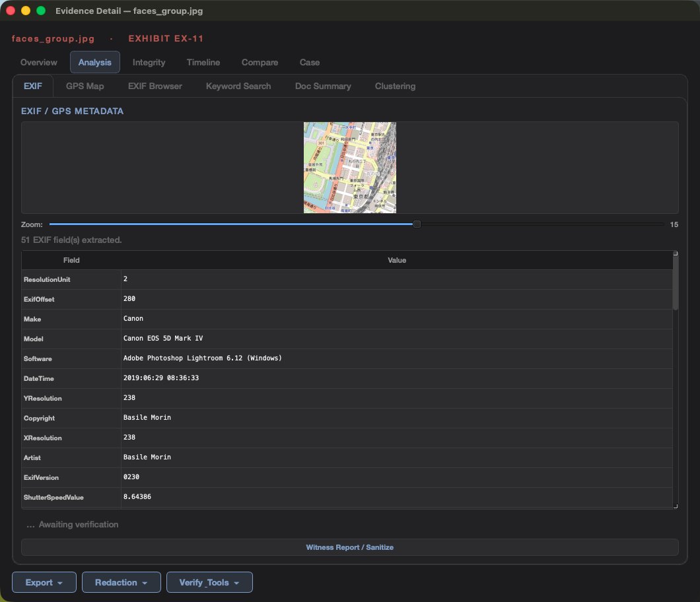The height and width of the screenshot is (602, 700).
Task: Open the Overview tab
Action: (x=39, y=63)
